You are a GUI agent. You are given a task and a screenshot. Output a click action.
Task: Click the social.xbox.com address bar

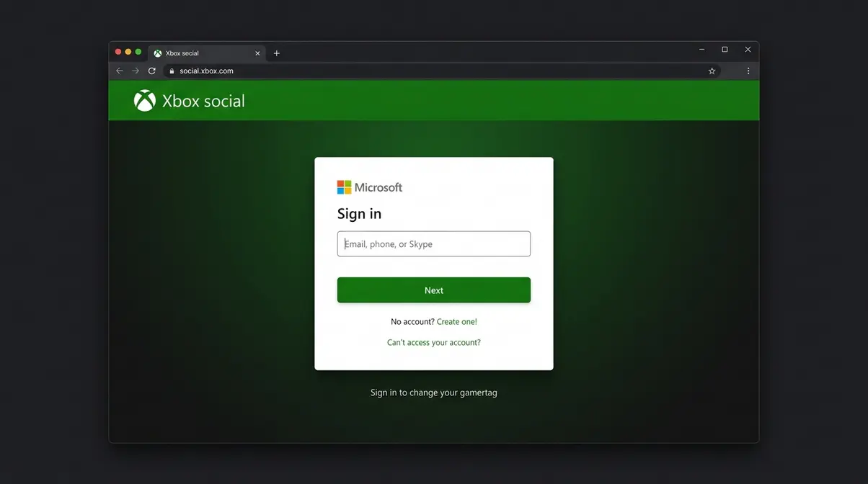(x=442, y=71)
